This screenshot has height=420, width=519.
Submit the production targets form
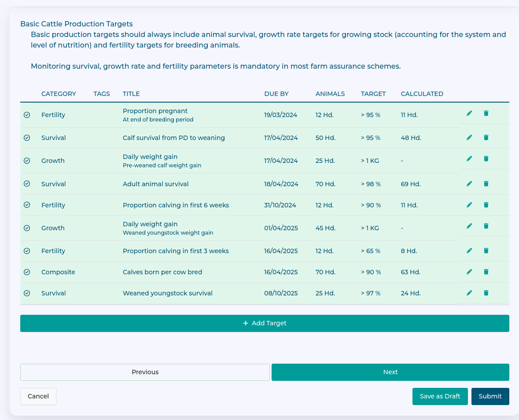click(490, 396)
